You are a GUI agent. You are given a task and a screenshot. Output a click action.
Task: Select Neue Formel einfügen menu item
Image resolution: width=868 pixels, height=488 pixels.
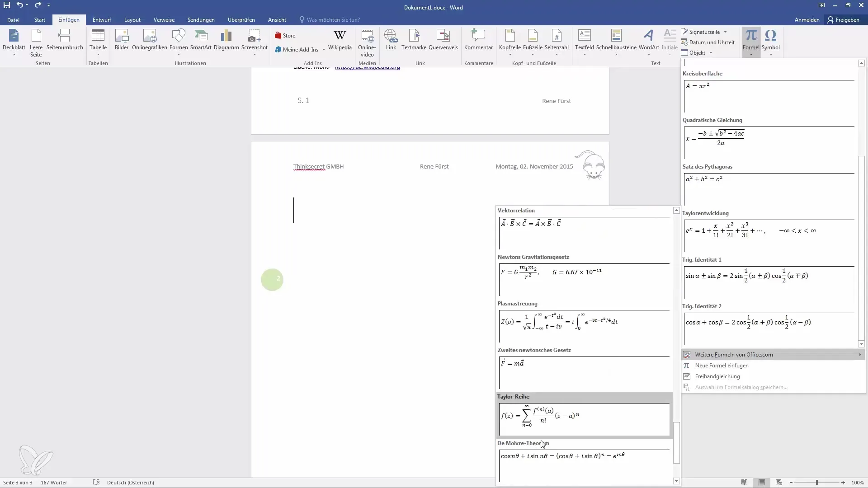(774, 366)
